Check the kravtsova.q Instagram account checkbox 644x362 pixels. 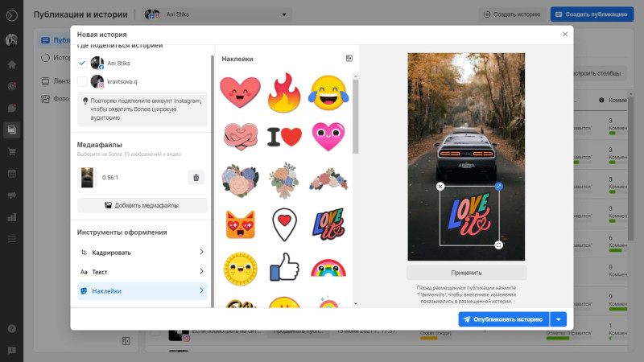(82, 81)
